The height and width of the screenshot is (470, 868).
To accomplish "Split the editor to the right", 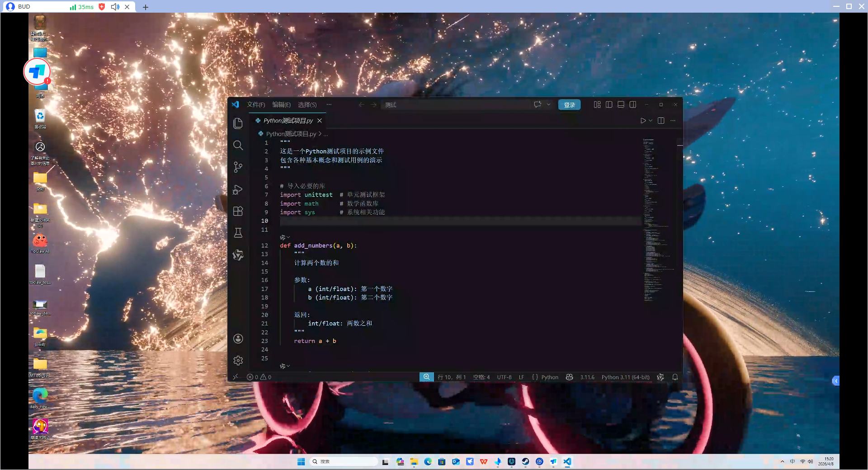I will (661, 121).
